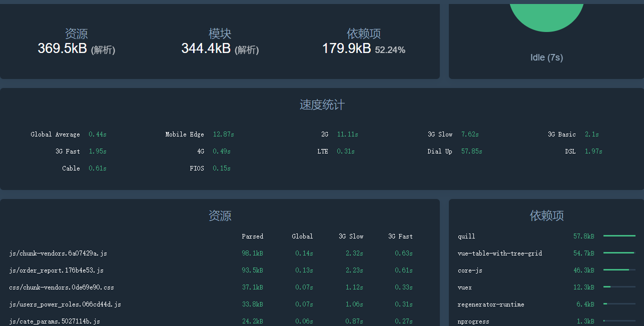The image size is (644, 326).
Task: Select the DSL speed value 1.97s
Action: click(593, 151)
